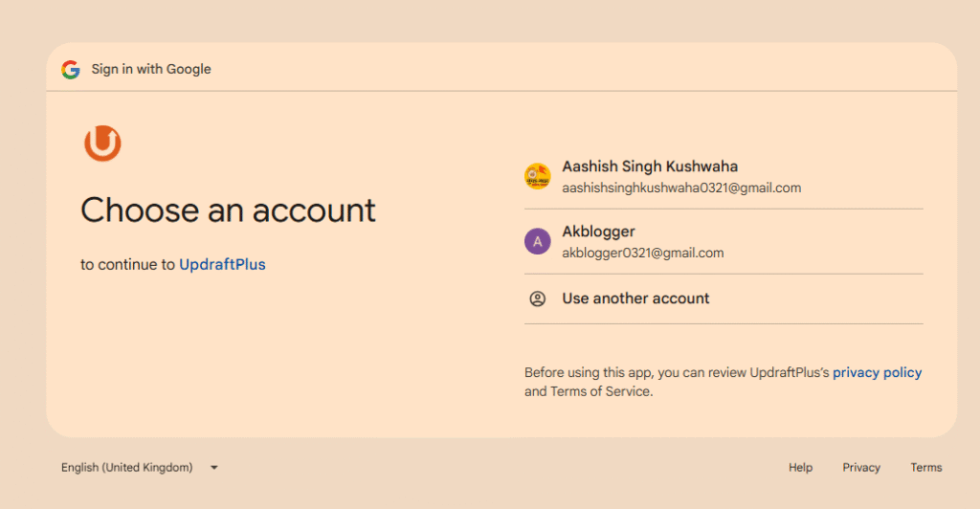Screen dimensions: 980x509
Task: Open the Help link
Action: (x=800, y=467)
